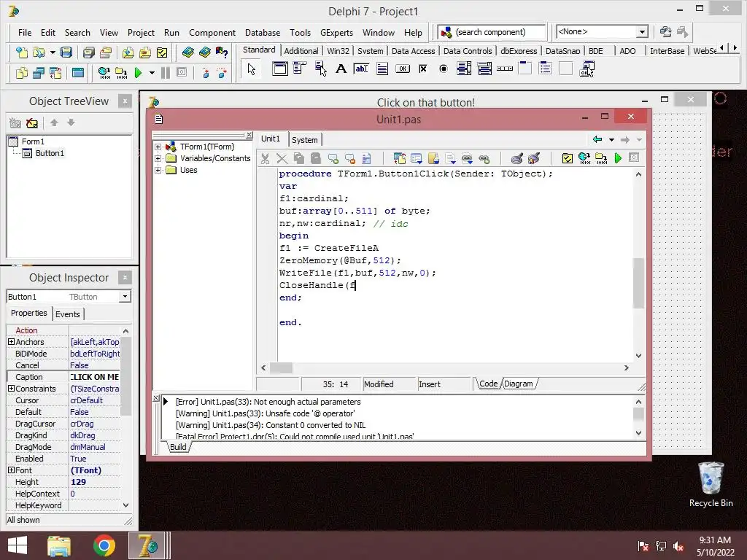
Task: Open the desktop layout <None> dropdown
Action: [x=642, y=32]
